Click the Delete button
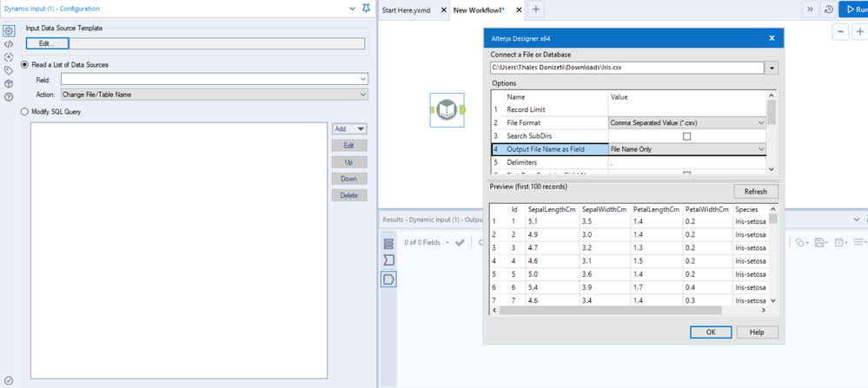Viewport: 868px width, 388px height. point(349,195)
